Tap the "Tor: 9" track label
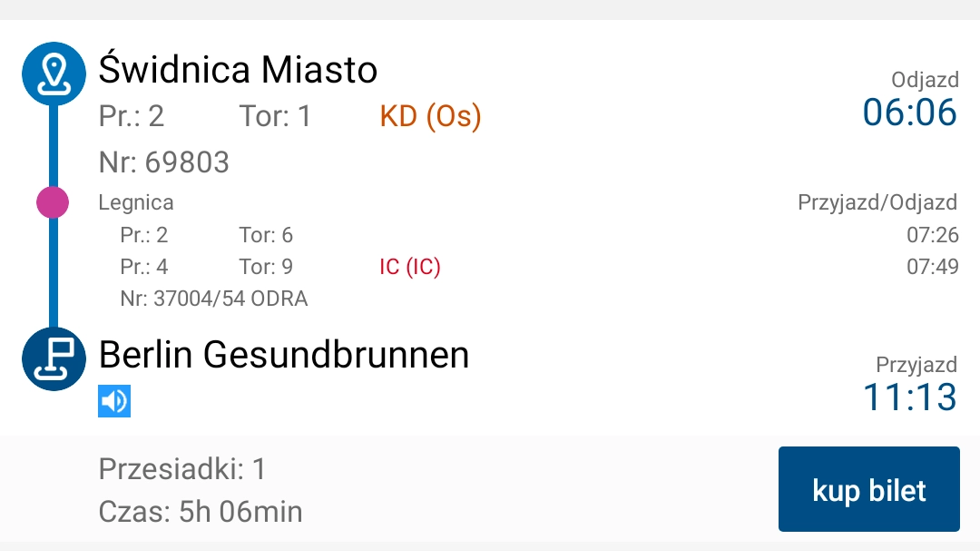Image resolution: width=980 pixels, height=559 pixels. (266, 268)
